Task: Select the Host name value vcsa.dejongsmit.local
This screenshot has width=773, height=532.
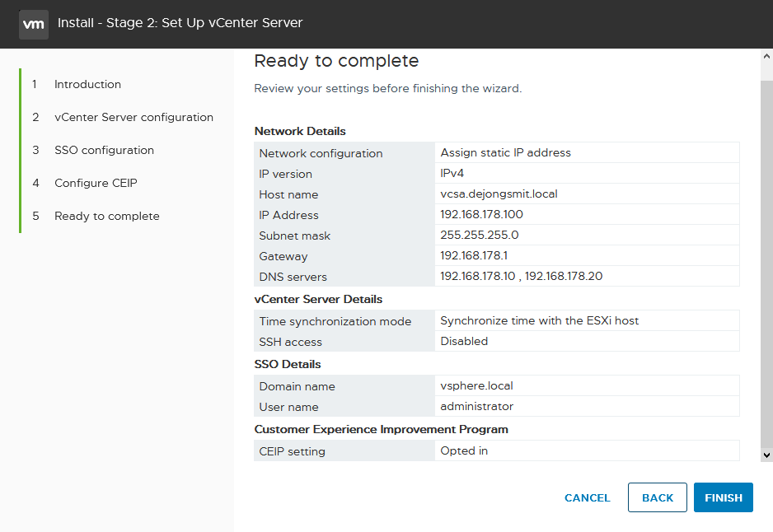Action: (x=499, y=194)
